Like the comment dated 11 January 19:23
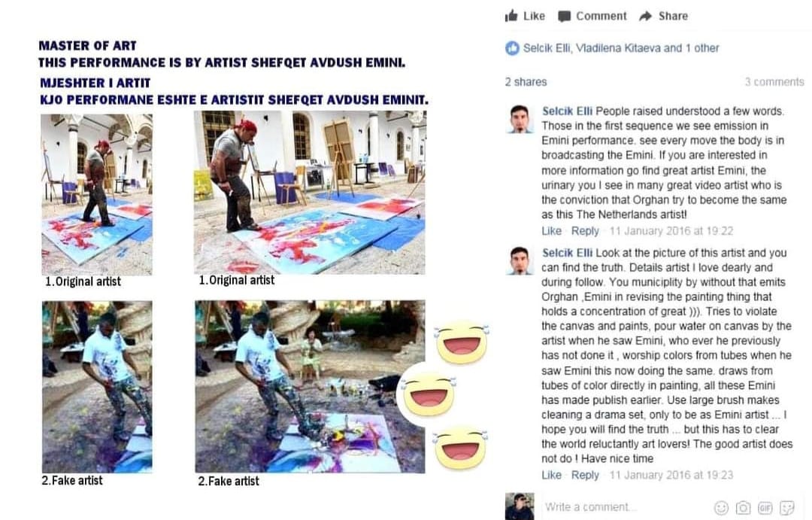 click(x=551, y=475)
